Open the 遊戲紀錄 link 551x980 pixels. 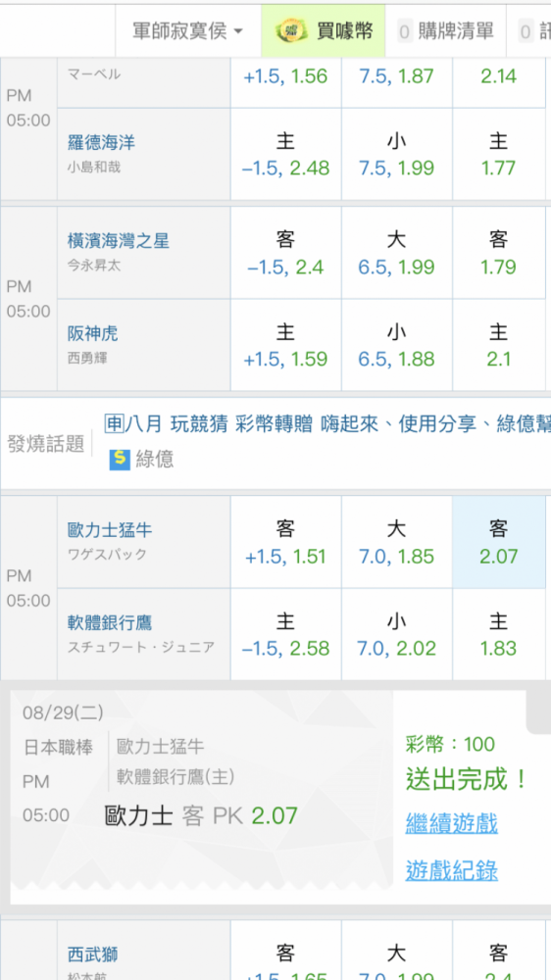click(x=452, y=869)
